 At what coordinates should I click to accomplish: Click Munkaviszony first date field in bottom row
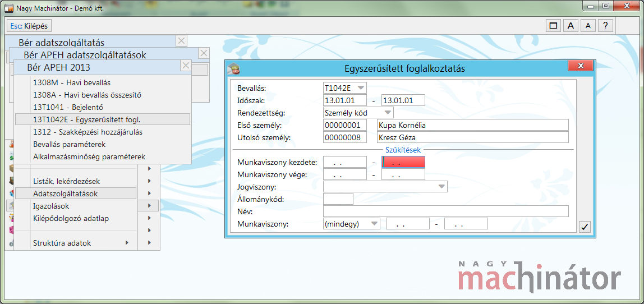point(408,224)
